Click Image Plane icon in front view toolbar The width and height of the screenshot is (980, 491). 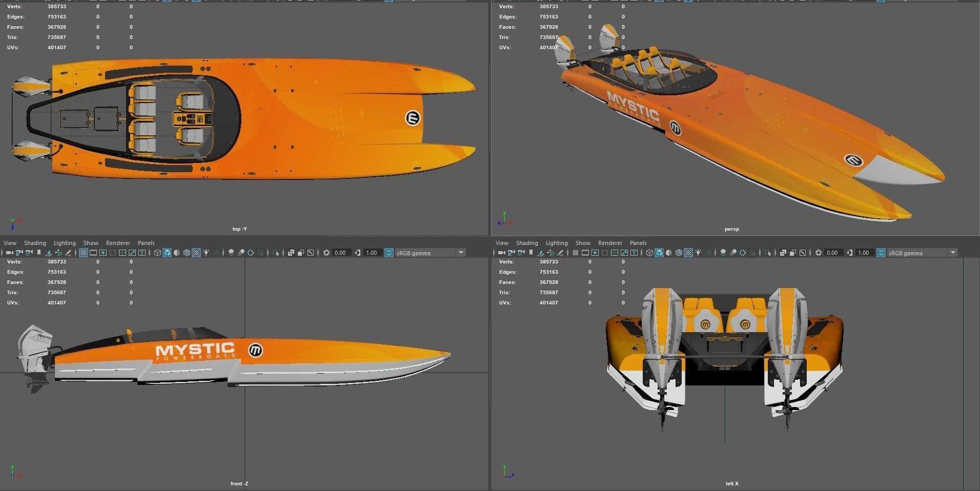click(x=49, y=253)
